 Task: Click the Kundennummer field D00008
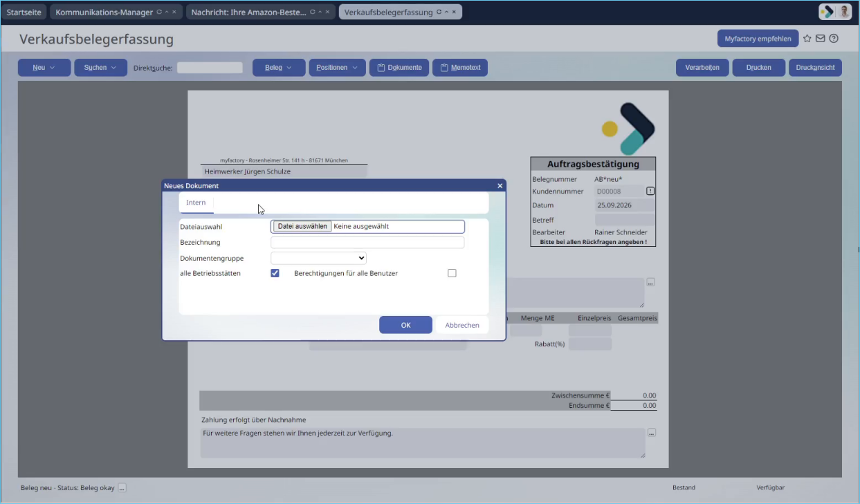(x=619, y=192)
